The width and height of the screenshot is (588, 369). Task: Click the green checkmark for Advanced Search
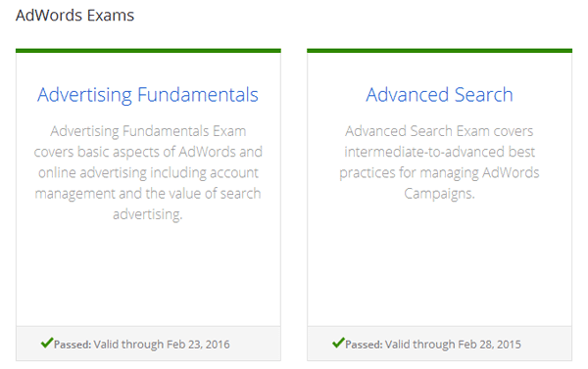(x=338, y=343)
